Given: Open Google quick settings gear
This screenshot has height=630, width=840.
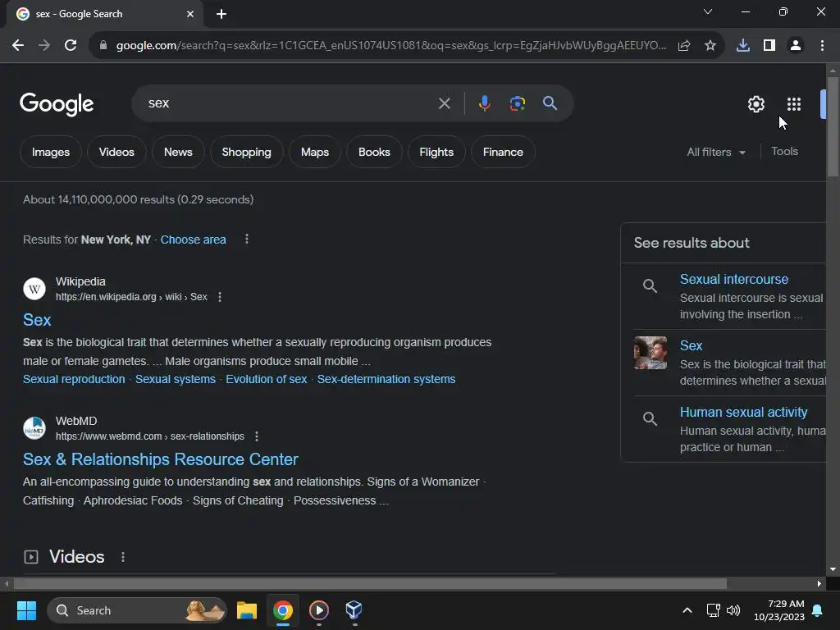Looking at the screenshot, I should (x=756, y=104).
